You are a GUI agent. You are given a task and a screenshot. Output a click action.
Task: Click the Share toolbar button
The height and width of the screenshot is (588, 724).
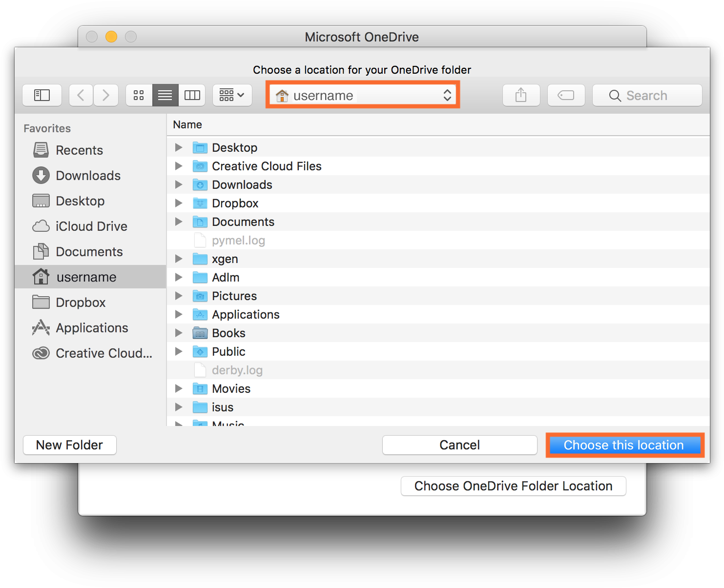521,95
